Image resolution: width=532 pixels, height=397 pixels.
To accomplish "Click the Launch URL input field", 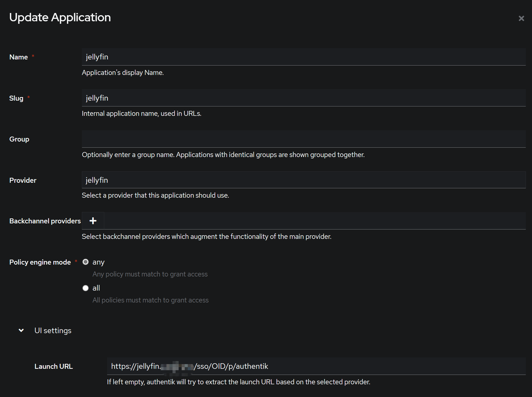I will [316, 366].
